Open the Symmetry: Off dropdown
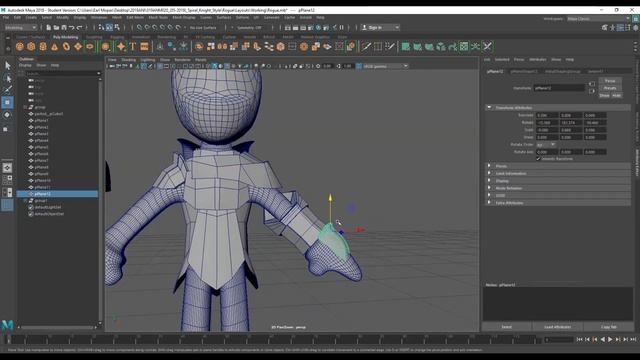The height and width of the screenshot is (360, 640). tap(249, 27)
